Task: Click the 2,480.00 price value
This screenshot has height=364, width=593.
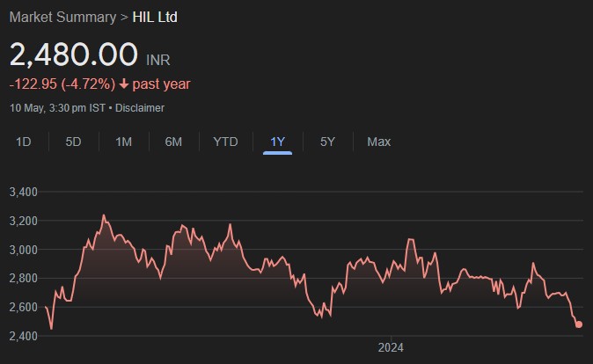Action: (x=73, y=55)
